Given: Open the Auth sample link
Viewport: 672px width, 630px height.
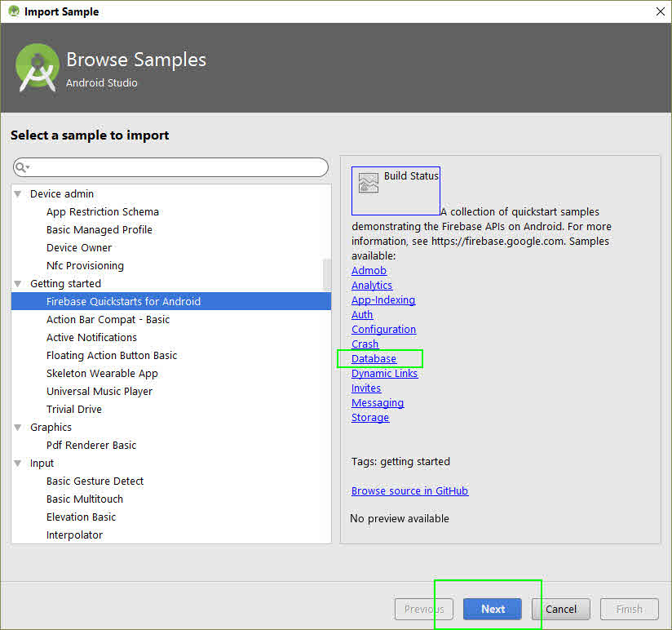Looking at the screenshot, I should tap(362, 314).
